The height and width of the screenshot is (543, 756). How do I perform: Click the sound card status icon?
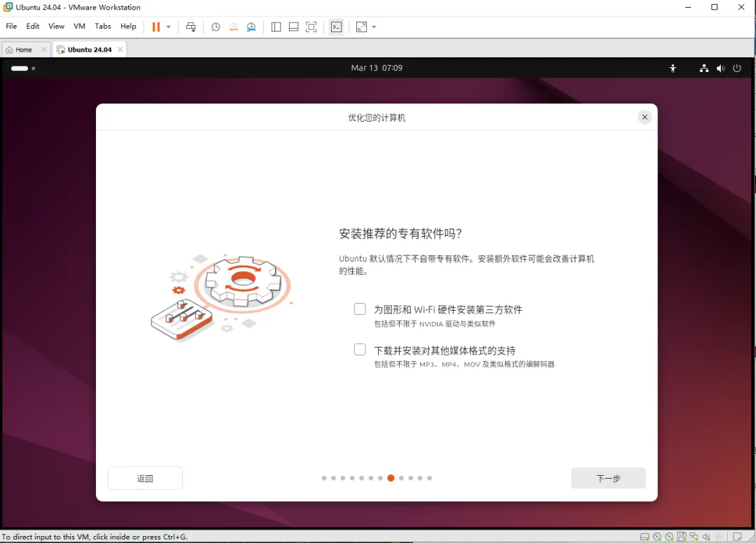(x=706, y=537)
